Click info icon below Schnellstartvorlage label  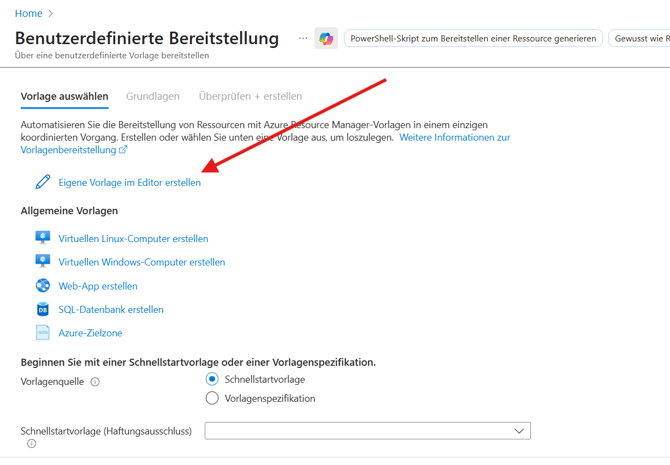(31, 444)
